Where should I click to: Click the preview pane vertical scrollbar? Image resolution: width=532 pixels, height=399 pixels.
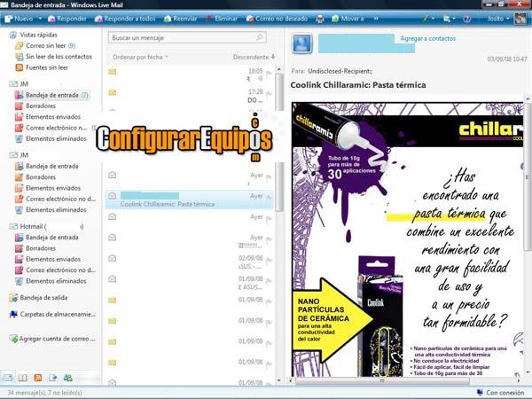pos(528,176)
